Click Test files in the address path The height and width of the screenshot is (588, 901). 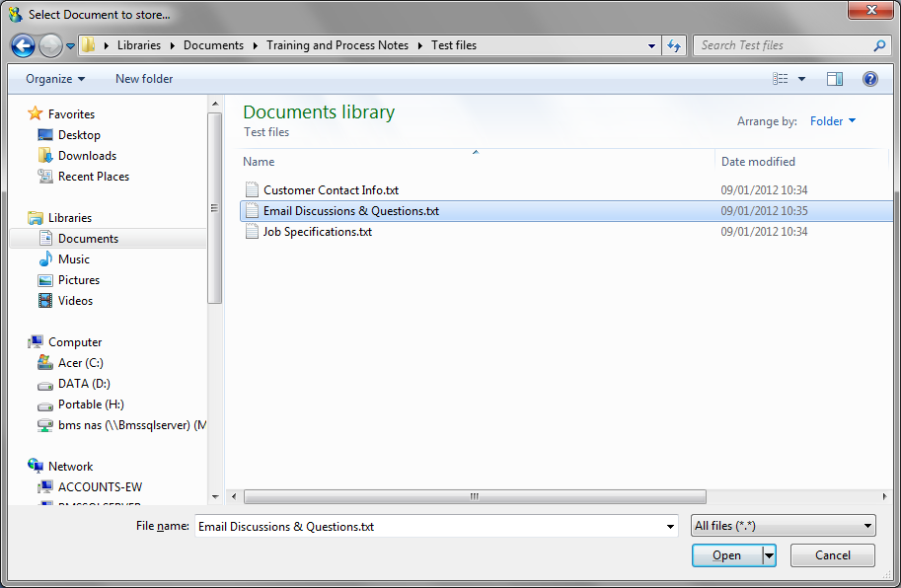[454, 45]
